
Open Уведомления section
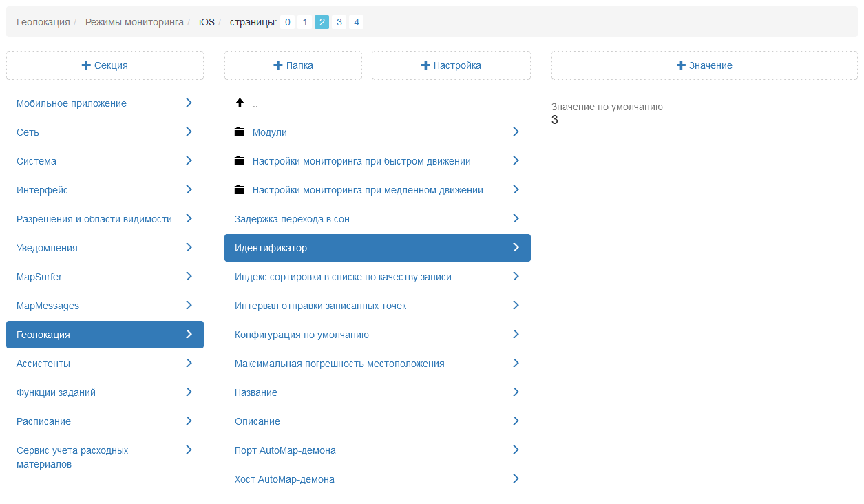tap(105, 248)
